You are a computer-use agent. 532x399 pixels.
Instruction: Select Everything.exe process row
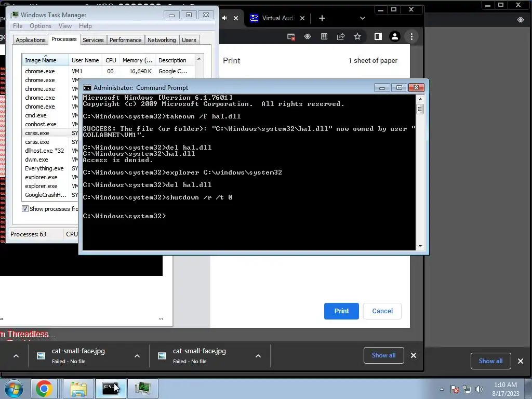[x=50, y=168]
